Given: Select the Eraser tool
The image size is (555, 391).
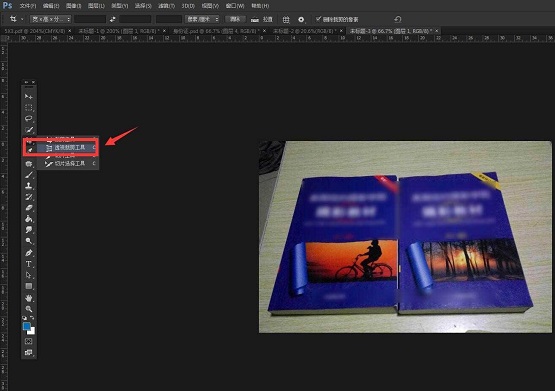Looking at the screenshot, I should pos(29,208).
